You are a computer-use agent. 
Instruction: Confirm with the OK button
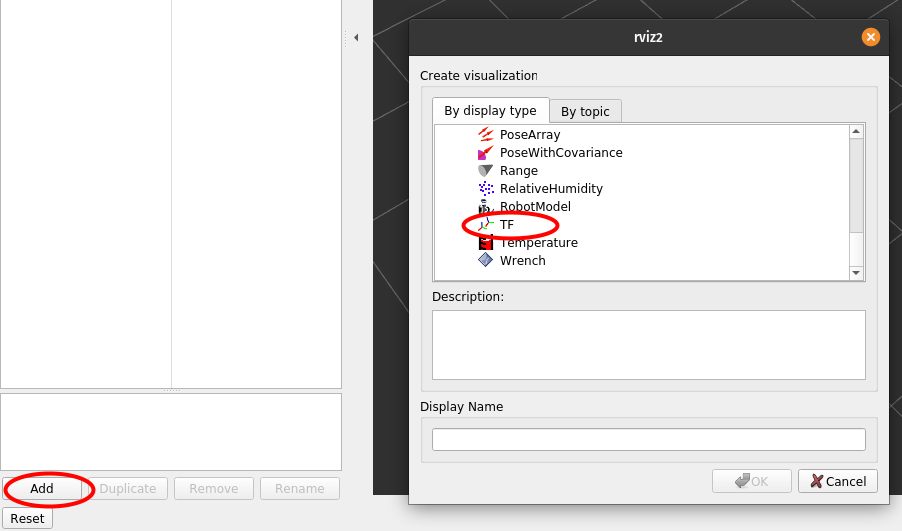click(751, 481)
